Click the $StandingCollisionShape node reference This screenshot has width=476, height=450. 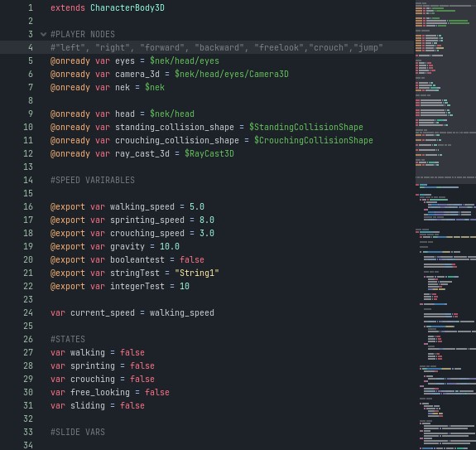(x=306, y=127)
